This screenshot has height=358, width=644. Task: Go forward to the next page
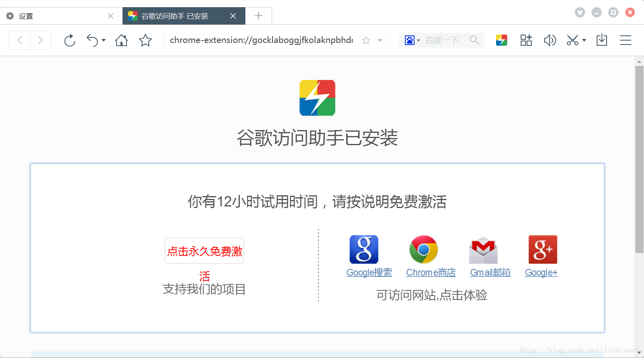tap(40, 40)
